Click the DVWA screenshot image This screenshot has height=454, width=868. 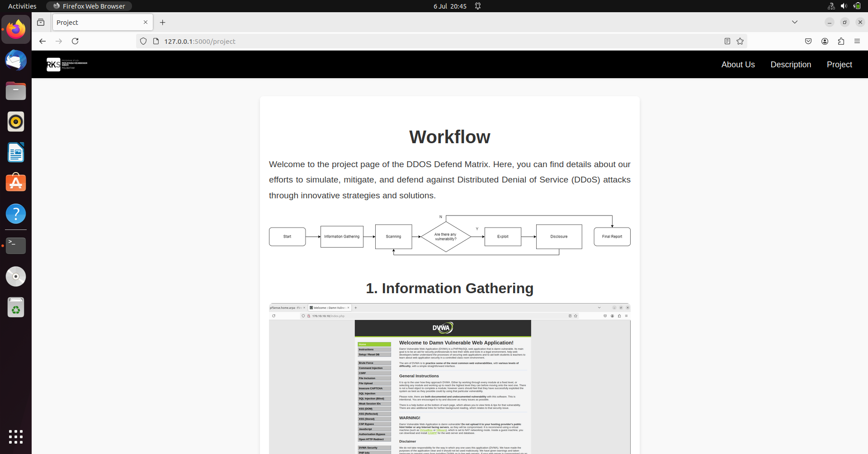pos(450,379)
